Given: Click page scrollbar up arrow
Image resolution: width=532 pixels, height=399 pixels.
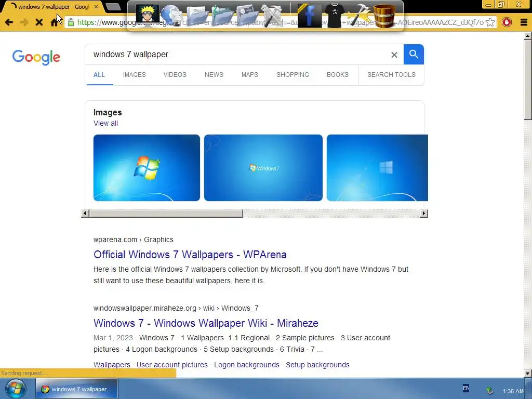Looking at the screenshot, I should (528, 36).
